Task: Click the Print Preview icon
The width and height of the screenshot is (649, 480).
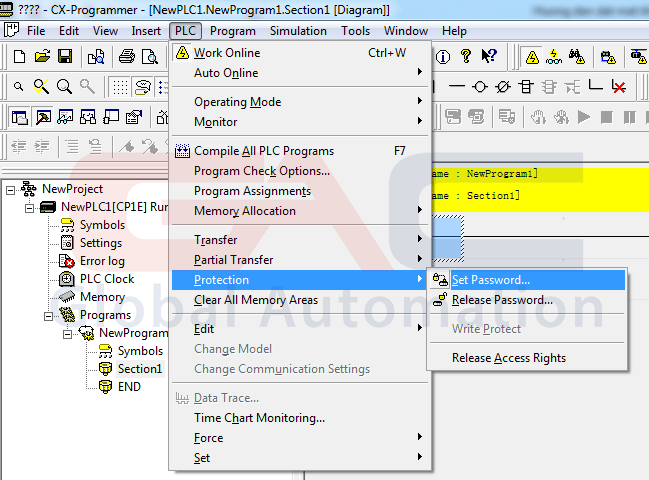Action: 149,56
